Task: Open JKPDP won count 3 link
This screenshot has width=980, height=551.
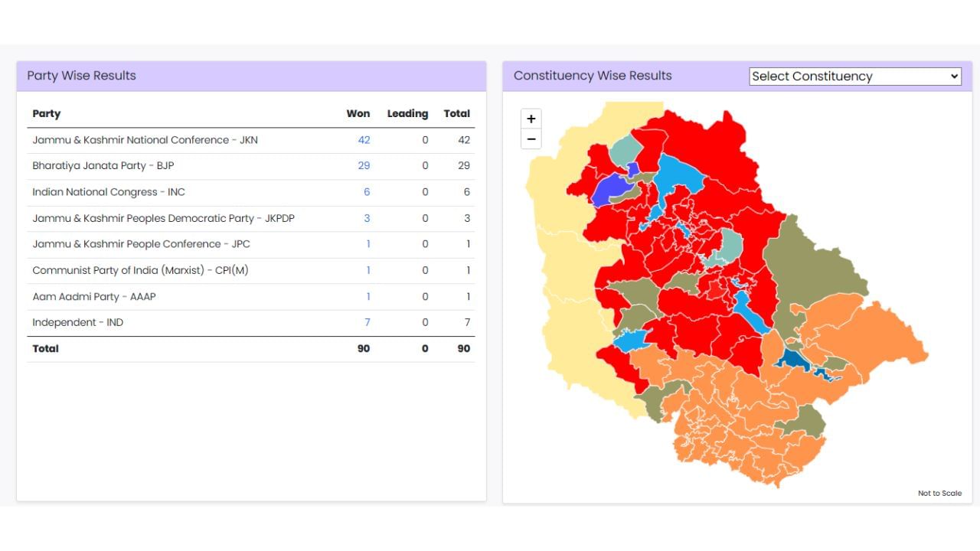Action: [367, 218]
